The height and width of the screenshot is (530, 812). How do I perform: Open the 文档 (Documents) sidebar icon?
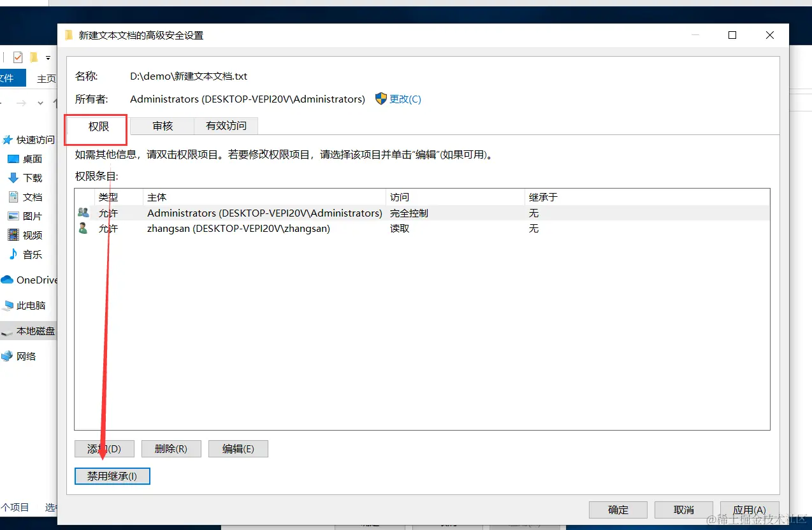click(15, 197)
